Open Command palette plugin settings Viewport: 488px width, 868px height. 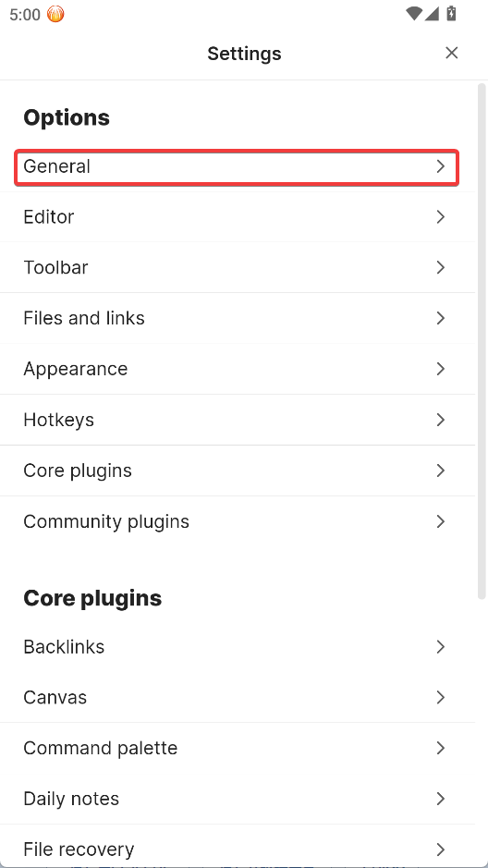click(238, 749)
